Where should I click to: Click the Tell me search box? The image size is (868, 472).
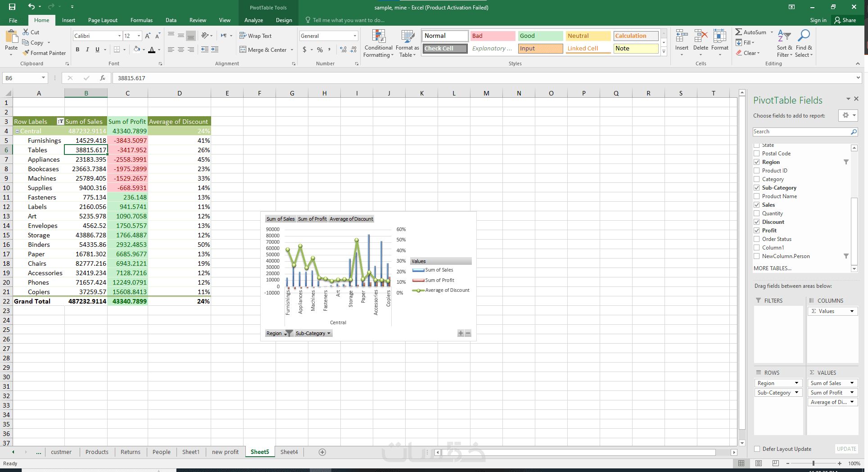pos(344,20)
